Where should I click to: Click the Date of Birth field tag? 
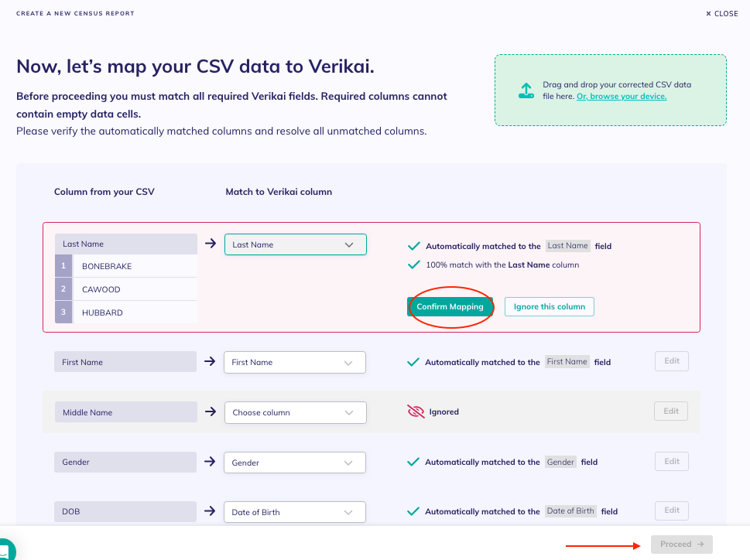point(570,510)
